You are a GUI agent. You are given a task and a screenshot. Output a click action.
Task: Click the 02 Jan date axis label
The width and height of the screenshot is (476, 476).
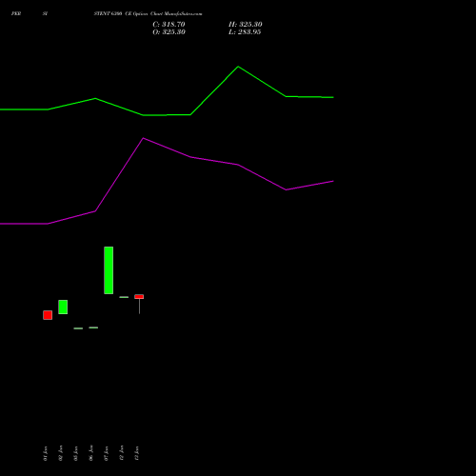(x=61, y=453)
